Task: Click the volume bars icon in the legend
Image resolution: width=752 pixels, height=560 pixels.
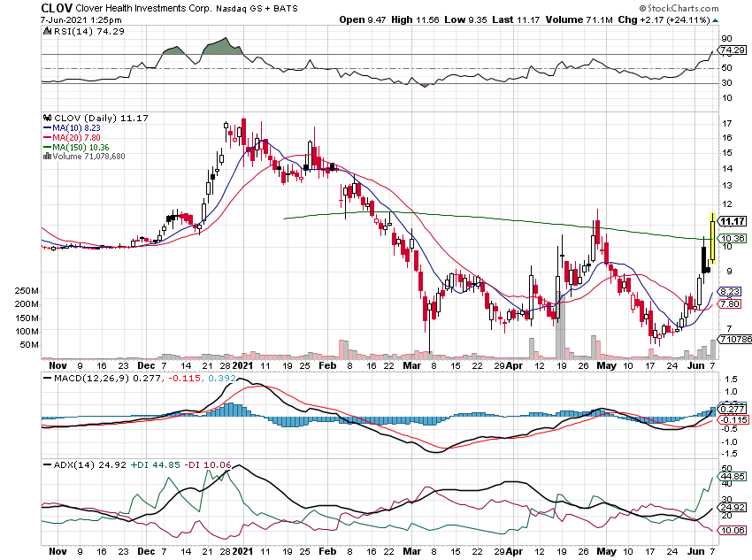Action: click(47, 157)
